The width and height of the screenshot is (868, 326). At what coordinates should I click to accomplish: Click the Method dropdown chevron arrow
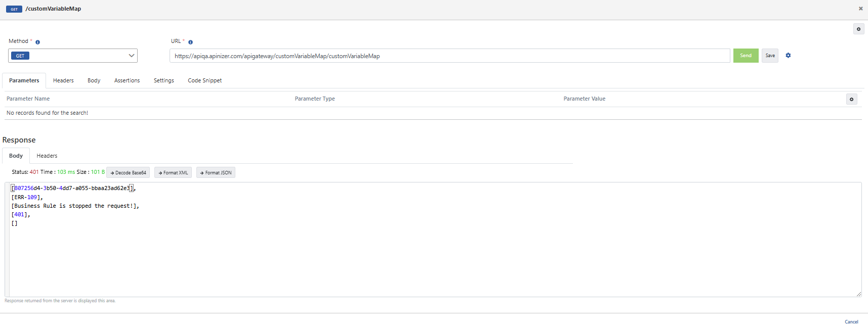point(132,56)
